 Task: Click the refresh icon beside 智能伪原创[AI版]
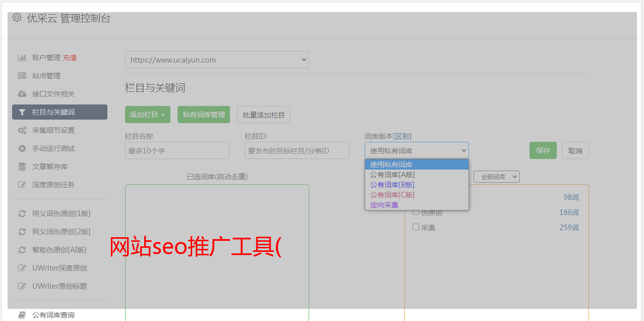[22, 250]
